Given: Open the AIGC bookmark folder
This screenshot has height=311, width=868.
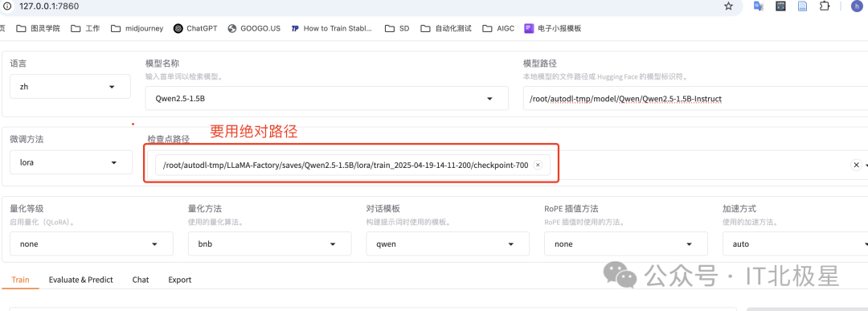Looking at the screenshot, I should coord(498,28).
